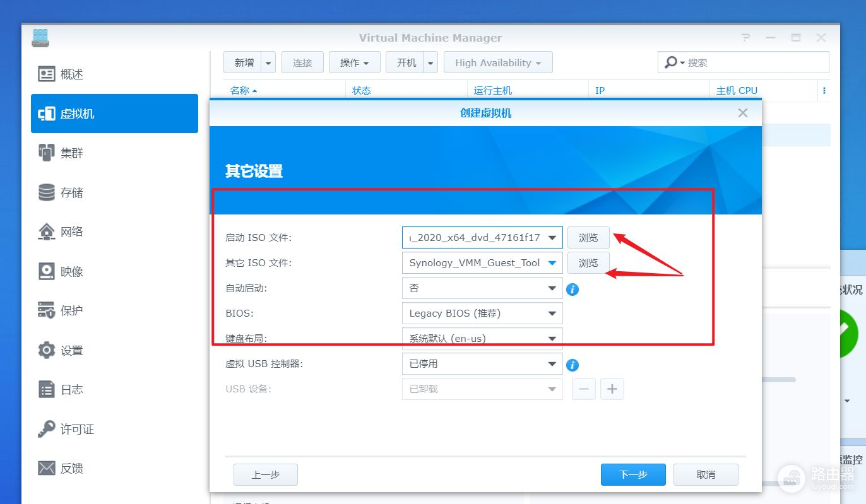866x504 pixels.
Task: Open the 虚拟 USB 控制器 dropdown
Action: 552,364
